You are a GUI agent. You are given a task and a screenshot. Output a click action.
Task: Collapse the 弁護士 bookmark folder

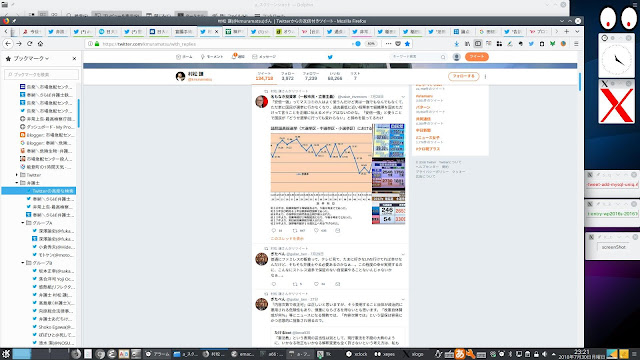tap(17, 183)
